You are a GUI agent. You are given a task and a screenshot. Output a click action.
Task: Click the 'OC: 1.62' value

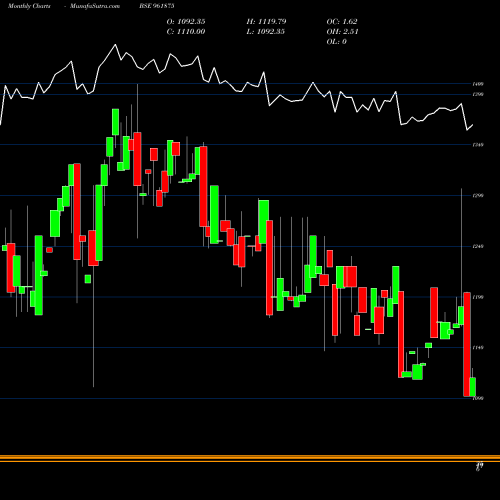pyautogui.click(x=342, y=22)
